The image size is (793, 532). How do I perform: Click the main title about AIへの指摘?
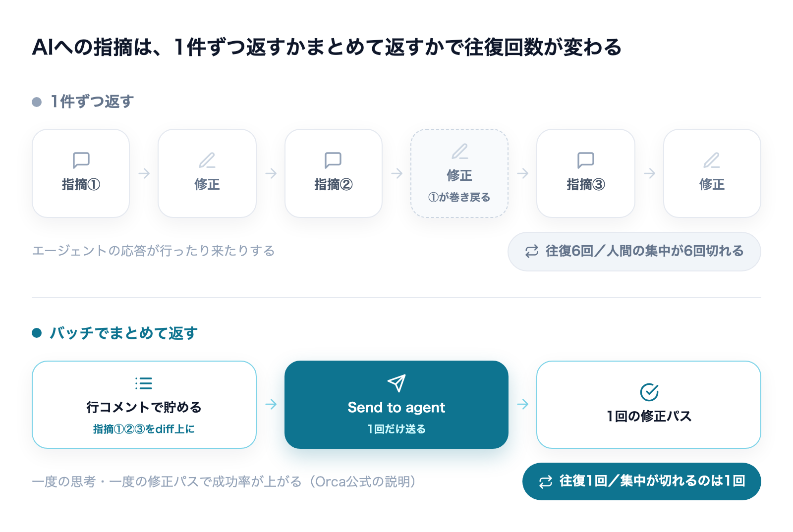click(327, 47)
